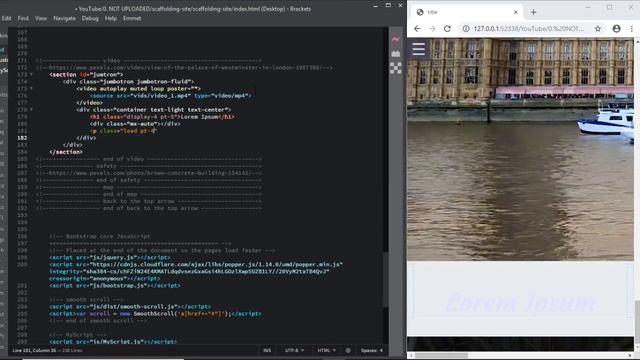Screen dimensions: 640x360
Task: Open a new Chrome tab
Action: pos(533,12)
